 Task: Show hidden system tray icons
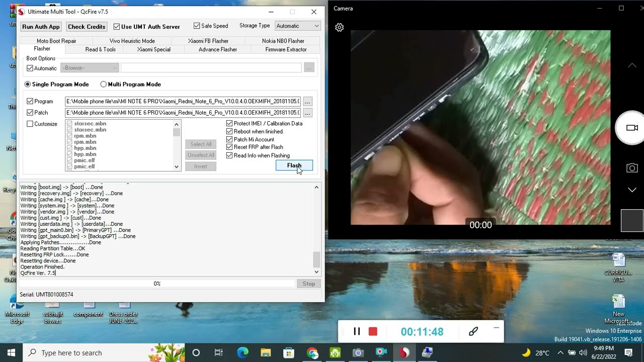click(x=560, y=352)
